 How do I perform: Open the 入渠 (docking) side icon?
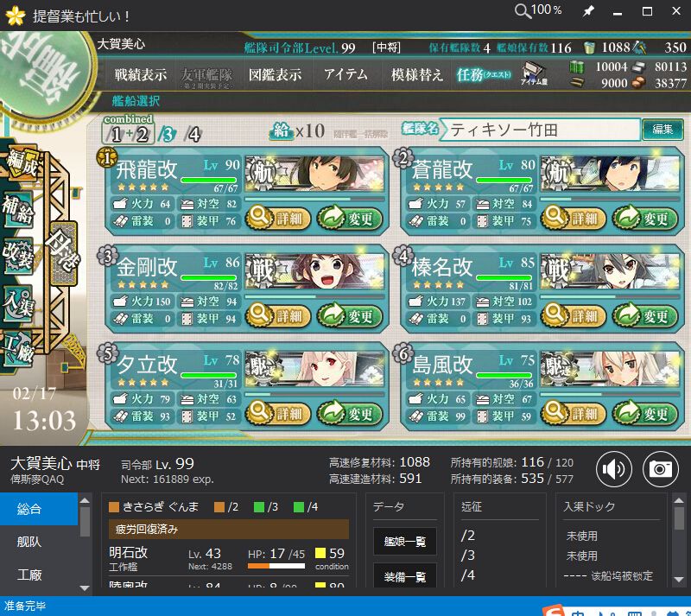17,304
